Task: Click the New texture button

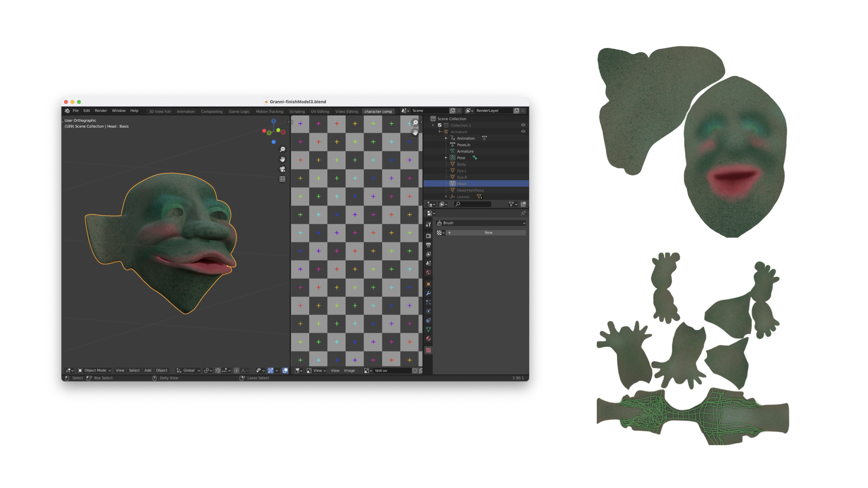Action: [488, 233]
